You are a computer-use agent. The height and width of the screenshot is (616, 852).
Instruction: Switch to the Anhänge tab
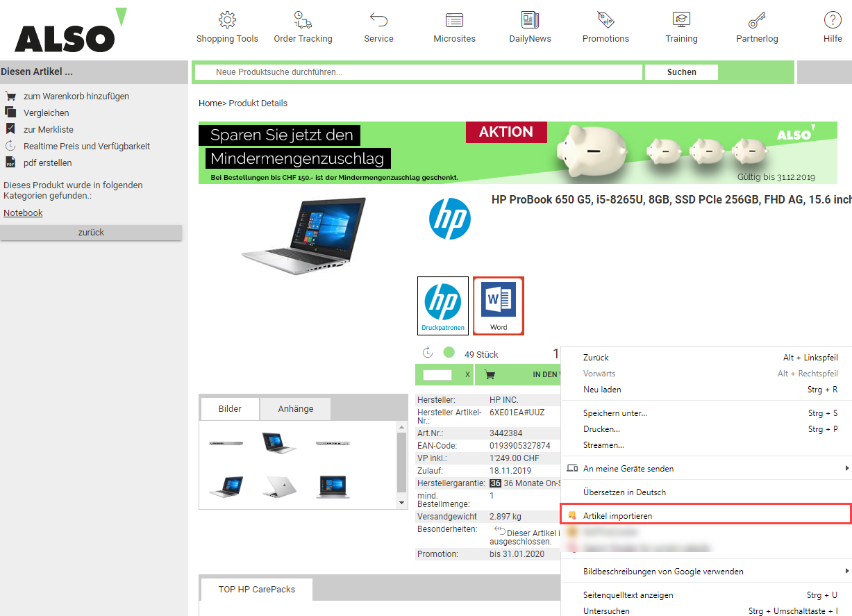295,409
